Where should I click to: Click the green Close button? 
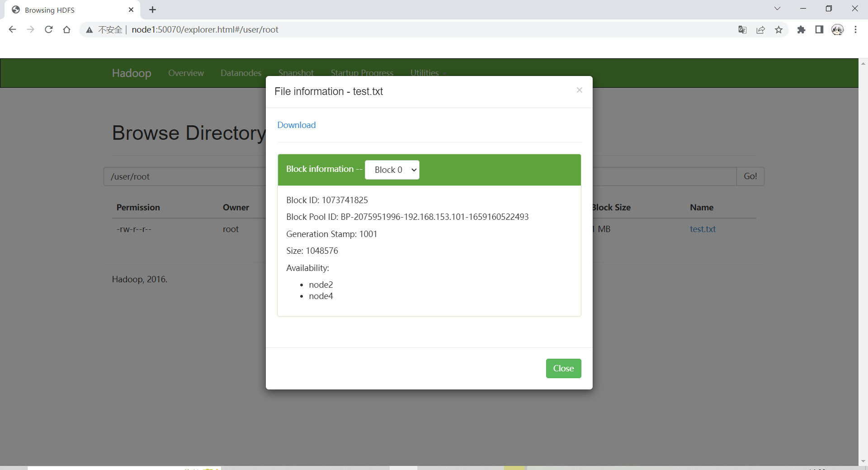coord(563,368)
